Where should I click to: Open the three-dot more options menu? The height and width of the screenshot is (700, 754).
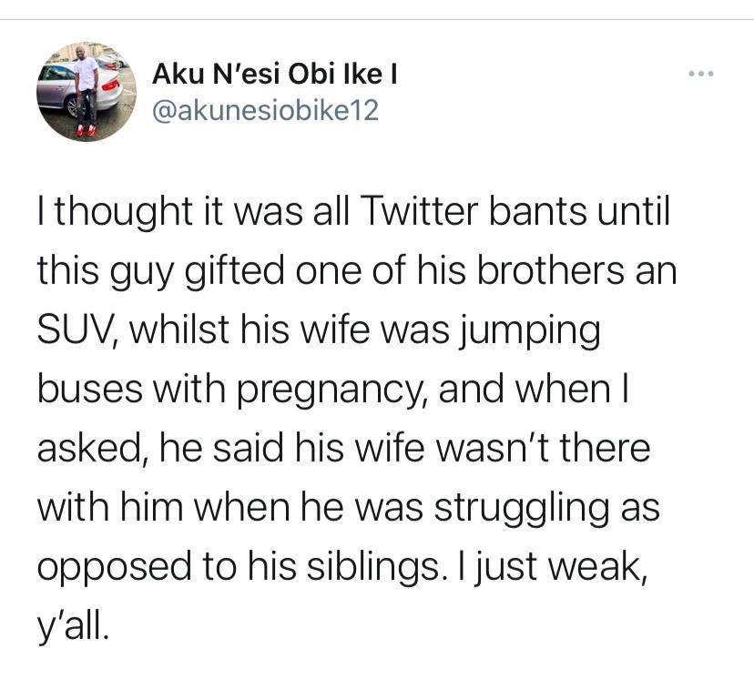[x=700, y=74]
